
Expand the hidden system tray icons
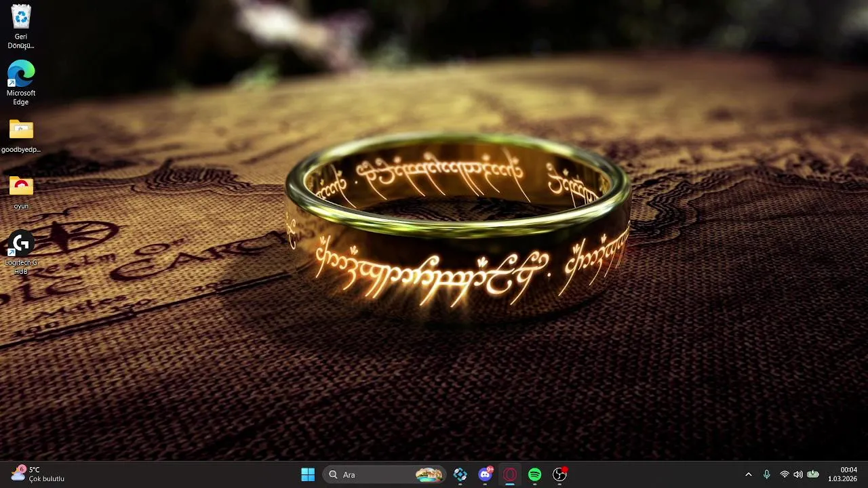749,474
